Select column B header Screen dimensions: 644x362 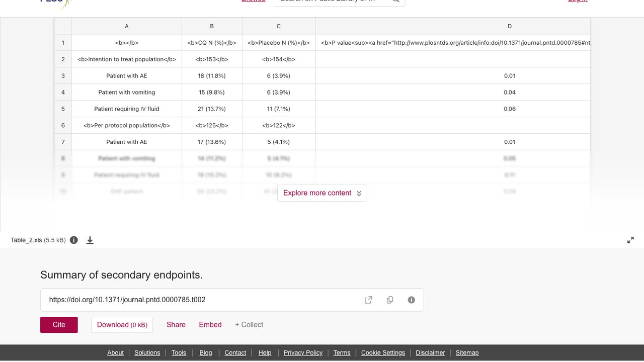tap(212, 26)
